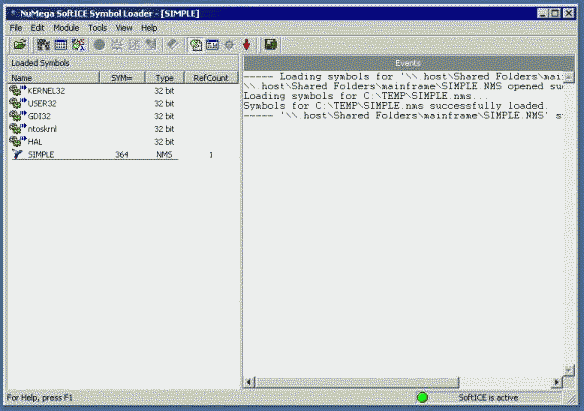Viewport: 584px width, 411px height.
Task: Click the Open Module folder icon
Action: [x=20, y=45]
